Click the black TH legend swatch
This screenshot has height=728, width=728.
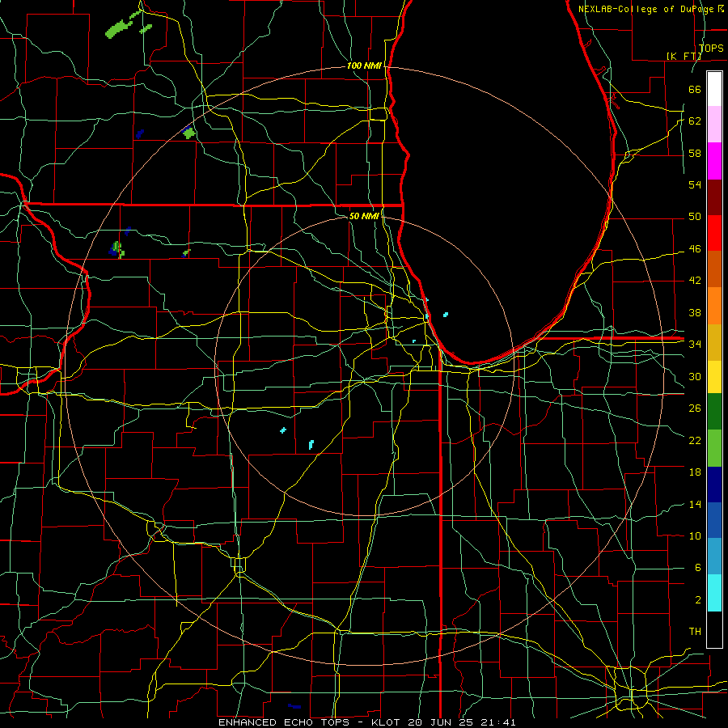tap(714, 629)
